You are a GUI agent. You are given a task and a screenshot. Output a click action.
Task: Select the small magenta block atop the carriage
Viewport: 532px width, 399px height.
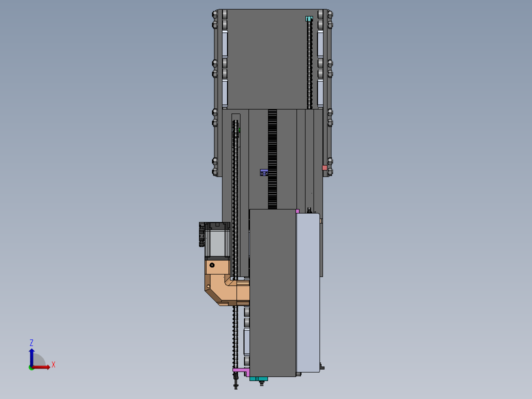click(x=297, y=211)
